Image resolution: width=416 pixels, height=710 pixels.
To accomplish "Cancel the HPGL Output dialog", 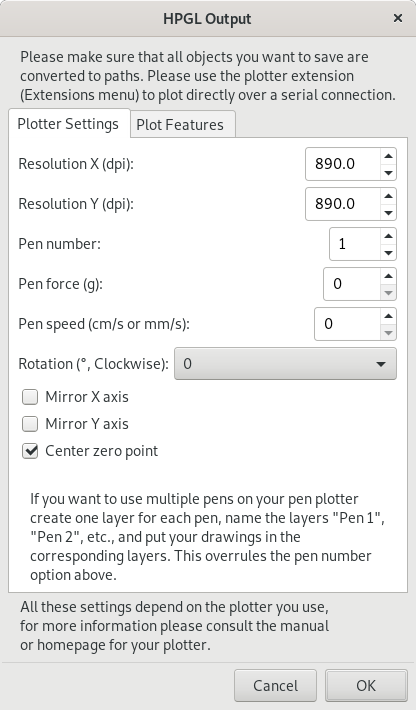I will click(x=275, y=686).
